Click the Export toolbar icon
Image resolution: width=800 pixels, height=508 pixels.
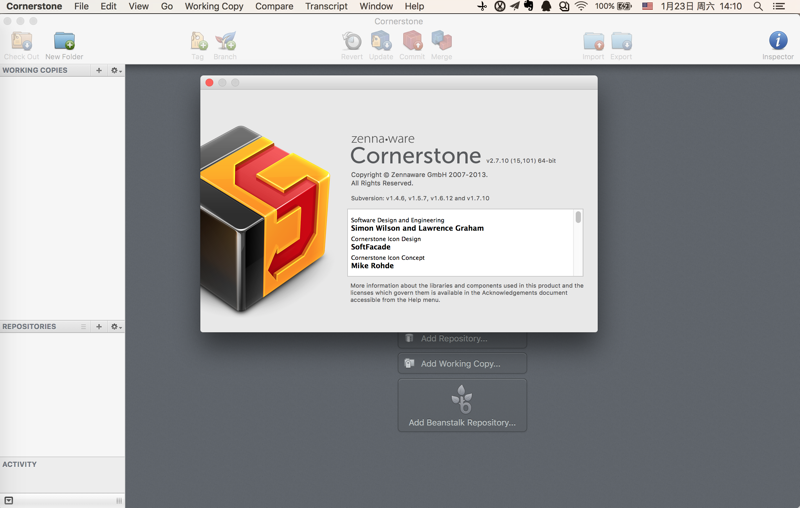(x=621, y=45)
